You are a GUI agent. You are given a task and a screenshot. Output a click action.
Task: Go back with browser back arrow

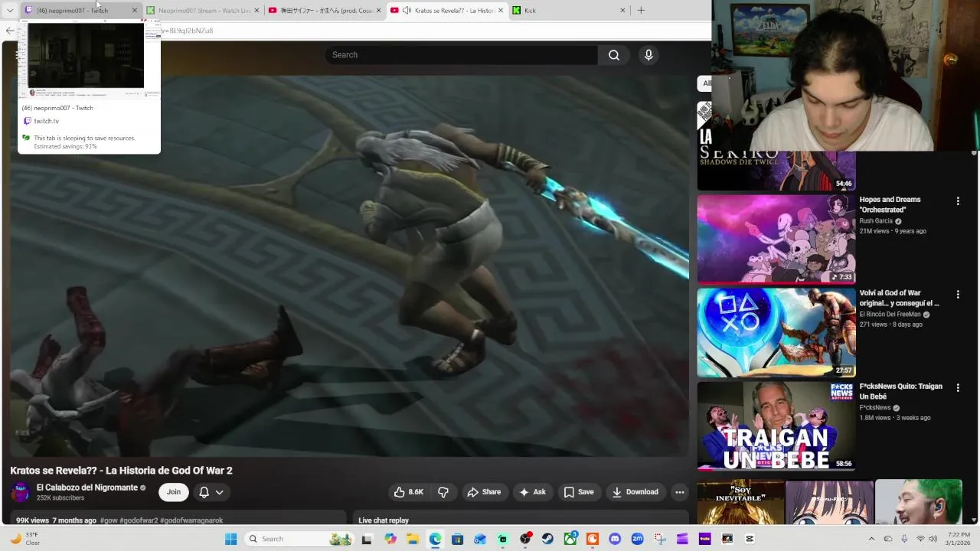tap(9, 31)
